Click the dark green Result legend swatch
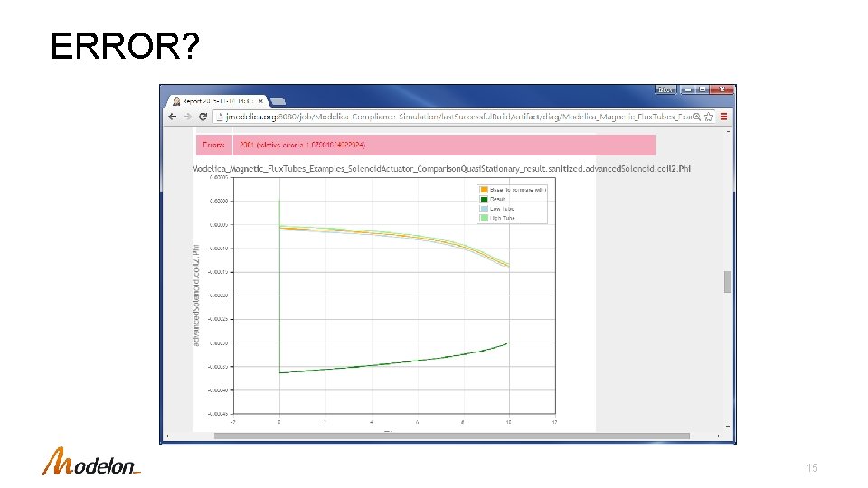The width and height of the screenshot is (868, 488). tap(484, 199)
